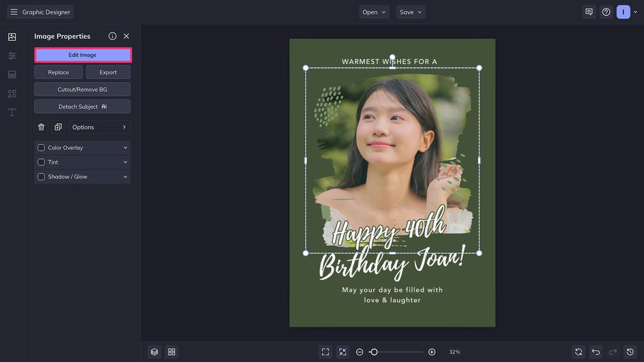Select the 'Happy 40th' script text
Screen dimensions: 644x362
(x=388, y=228)
